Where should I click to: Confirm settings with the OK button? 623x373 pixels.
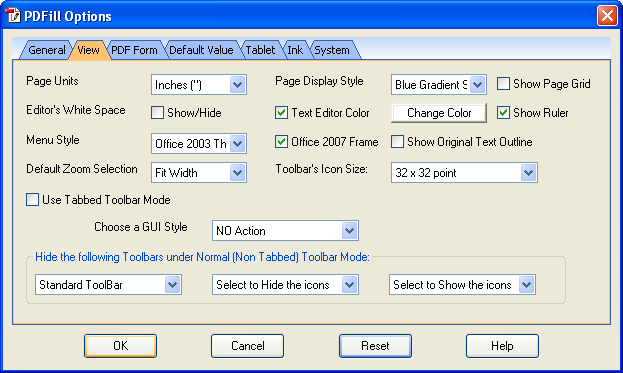coord(120,346)
